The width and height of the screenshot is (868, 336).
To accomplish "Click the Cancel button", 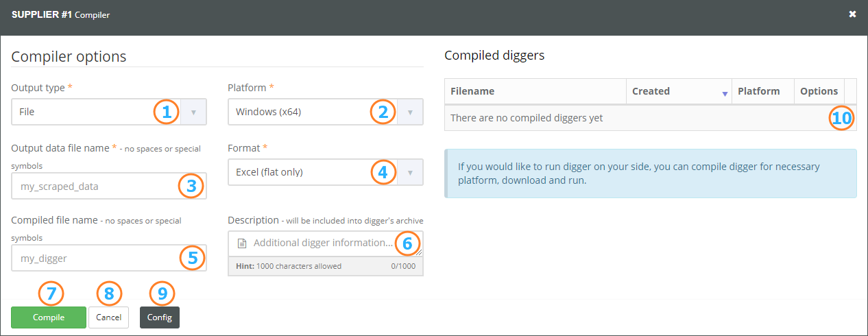I will point(108,317).
